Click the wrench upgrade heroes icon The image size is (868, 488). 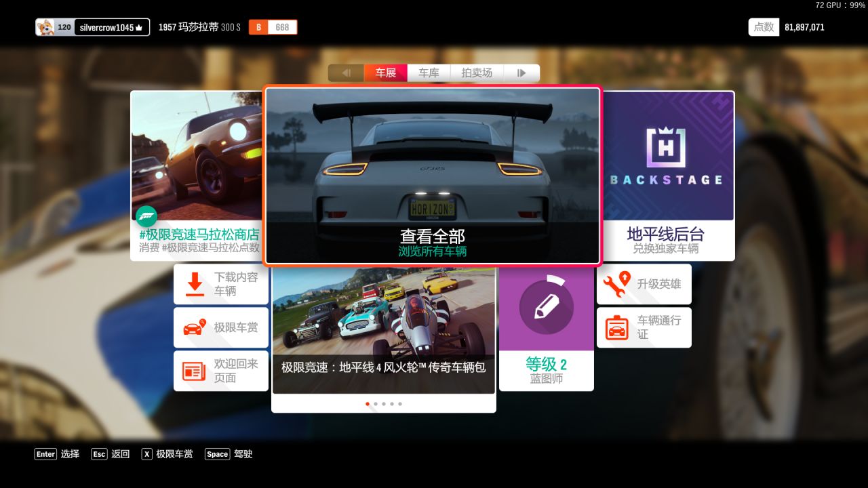[x=616, y=285]
